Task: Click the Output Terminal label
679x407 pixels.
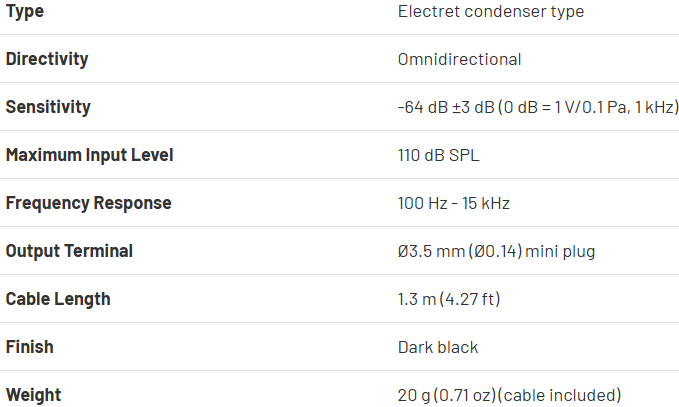Action: point(69,251)
